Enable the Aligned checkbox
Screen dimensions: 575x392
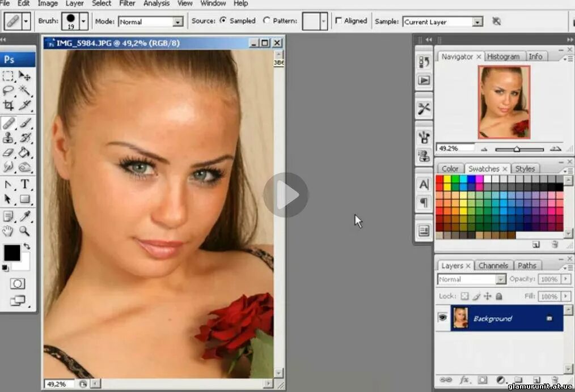[338, 20]
